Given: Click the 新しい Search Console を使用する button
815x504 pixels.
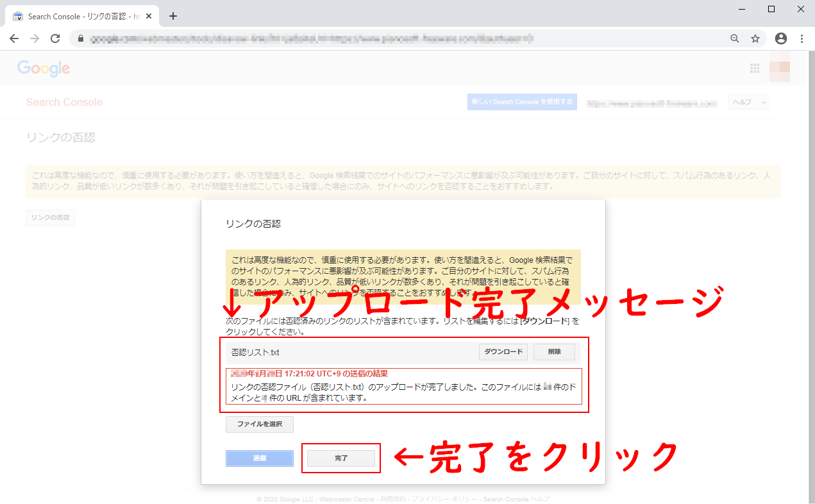Looking at the screenshot, I should (x=522, y=102).
